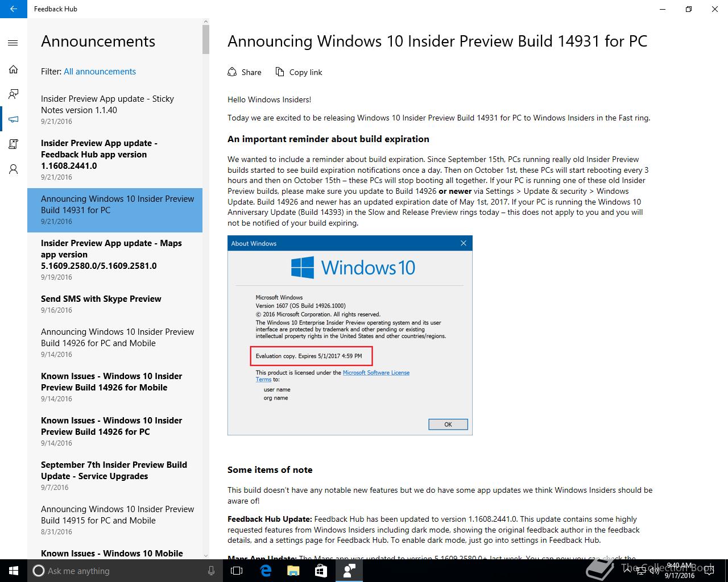The height and width of the screenshot is (582, 728).
Task: Click the Feedback Hub Update paragraph label
Action: (270, 519)
